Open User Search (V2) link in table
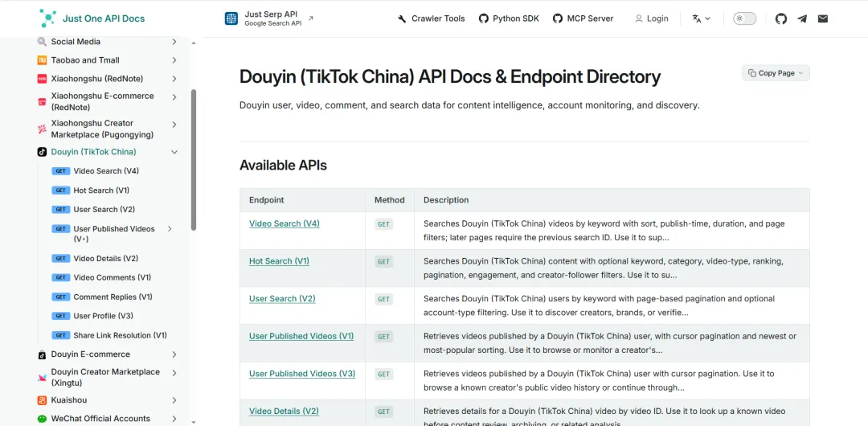Viewport: 868px width, 426px height. pos(282,298)
